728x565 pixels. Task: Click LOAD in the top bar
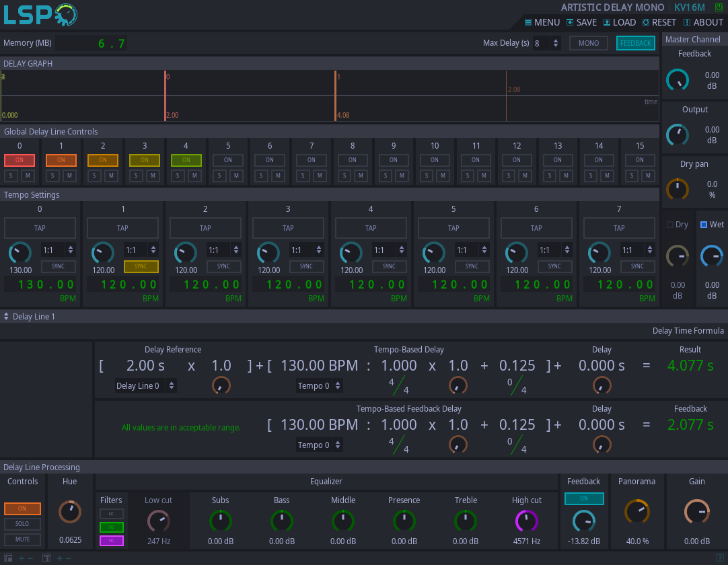coord(620,22)
